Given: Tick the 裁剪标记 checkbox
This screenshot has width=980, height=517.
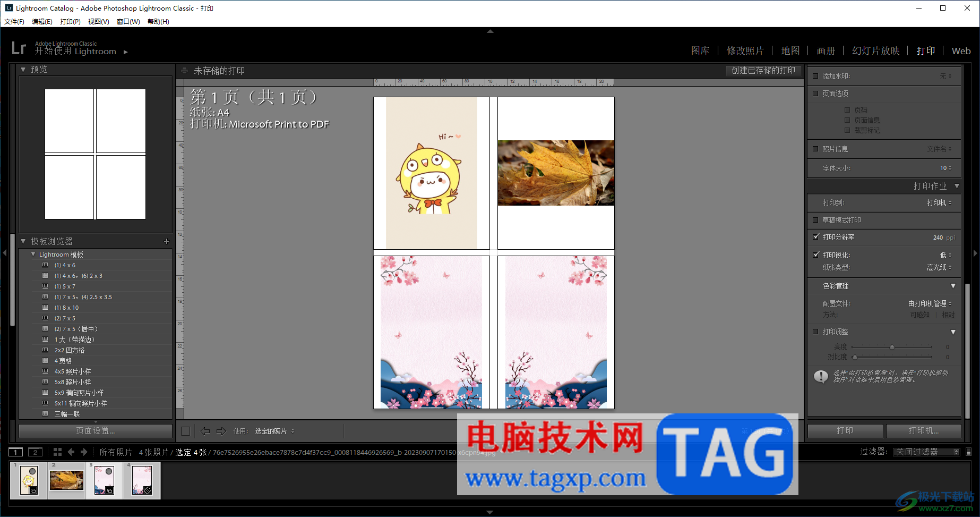Looking at the screenshot, I should click(x=847, y=130).
